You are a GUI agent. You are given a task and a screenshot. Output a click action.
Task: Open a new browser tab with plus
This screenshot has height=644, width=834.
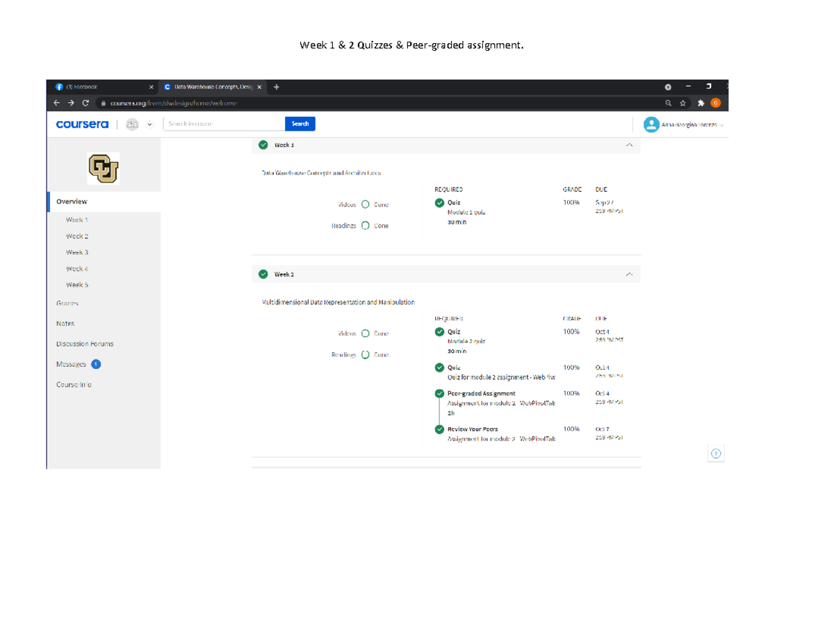point(277,87)
